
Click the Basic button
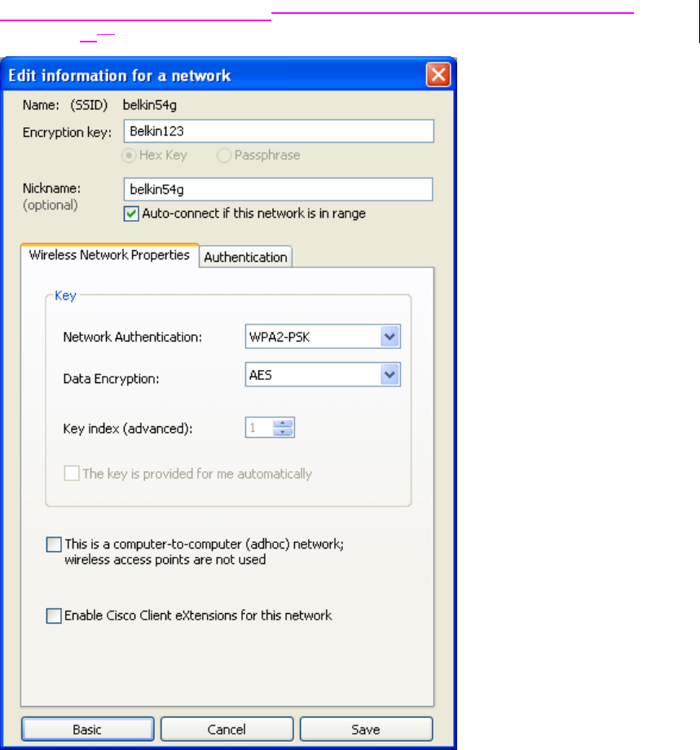(87, 729)
